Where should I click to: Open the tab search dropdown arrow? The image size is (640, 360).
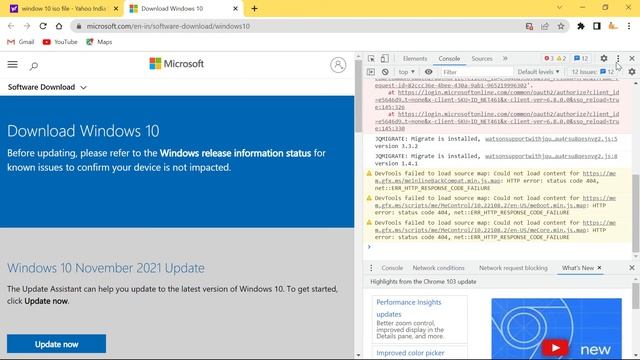(559, 7)
